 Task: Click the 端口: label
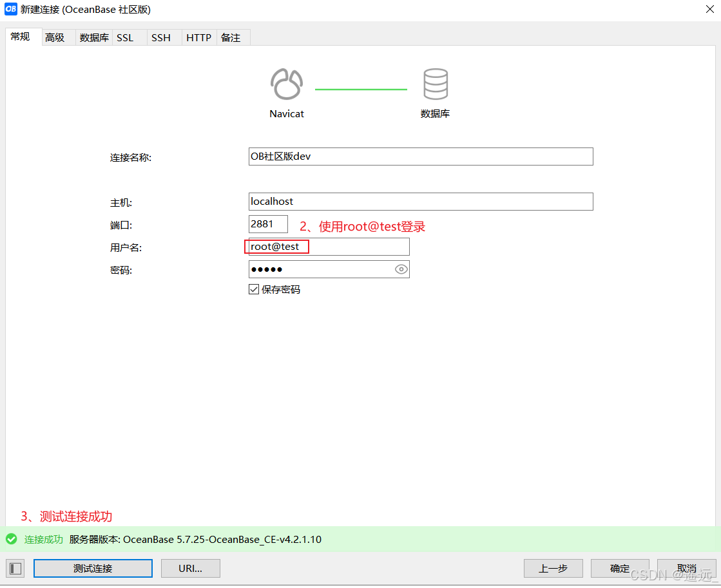pos(121,225)
